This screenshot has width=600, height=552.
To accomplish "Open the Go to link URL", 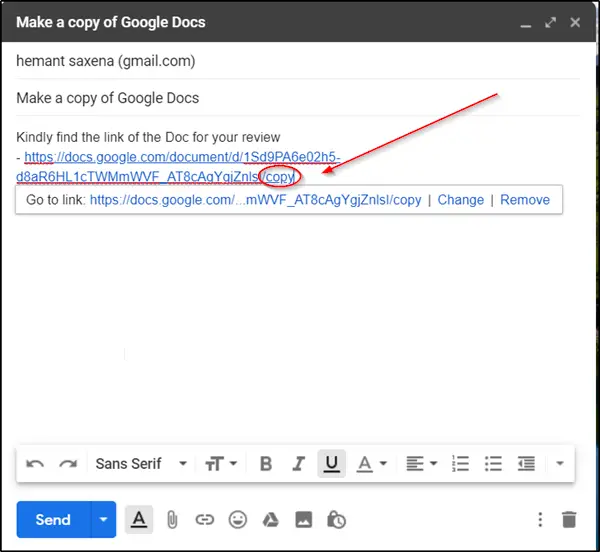I will point(255,200).
